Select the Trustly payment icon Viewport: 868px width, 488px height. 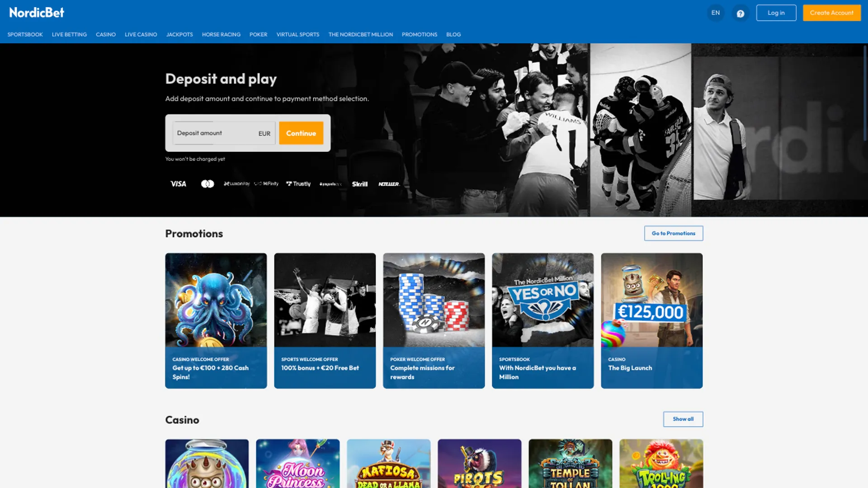pyautogui.click(x=298, y=184)
